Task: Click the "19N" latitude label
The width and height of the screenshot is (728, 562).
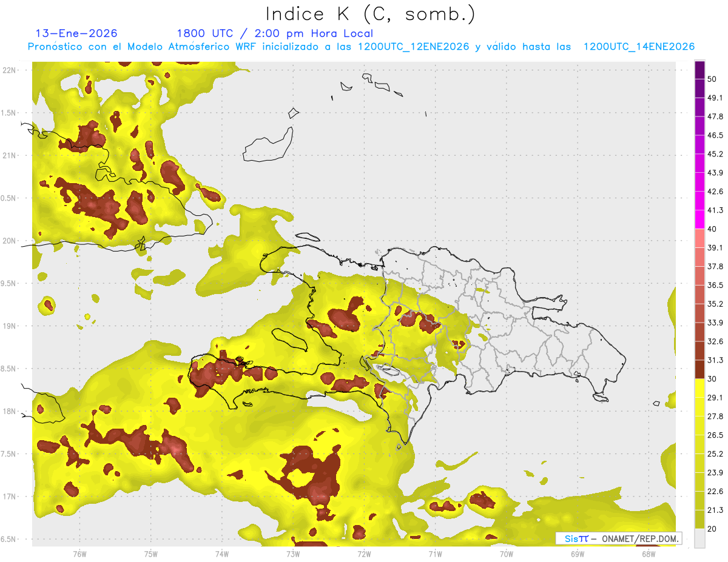Action: tap(8, 326)
